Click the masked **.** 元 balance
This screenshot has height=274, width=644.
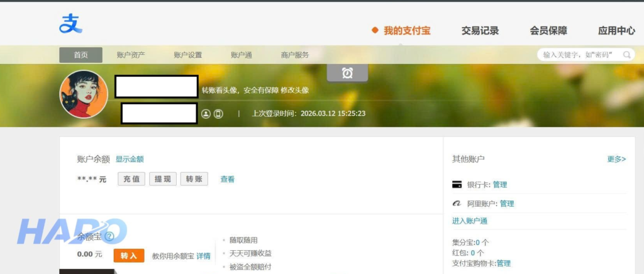pos(92,179)
